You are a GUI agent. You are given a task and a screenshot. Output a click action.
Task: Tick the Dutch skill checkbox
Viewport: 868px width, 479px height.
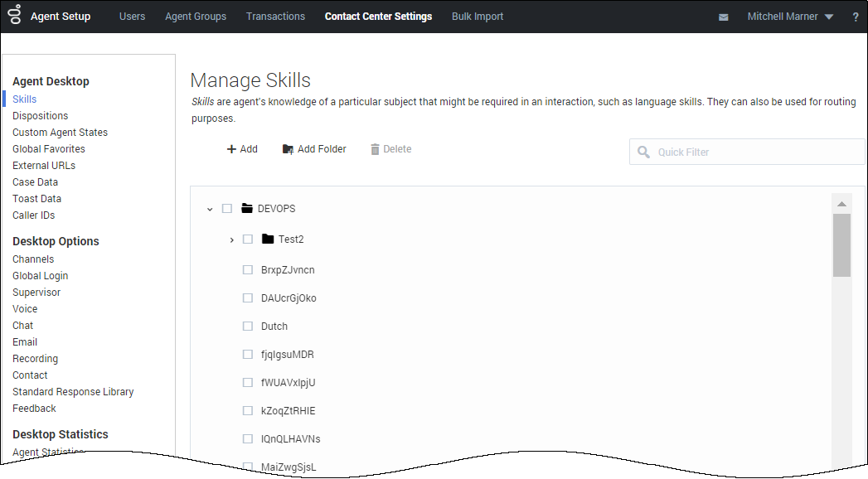[x=247, y=327]
